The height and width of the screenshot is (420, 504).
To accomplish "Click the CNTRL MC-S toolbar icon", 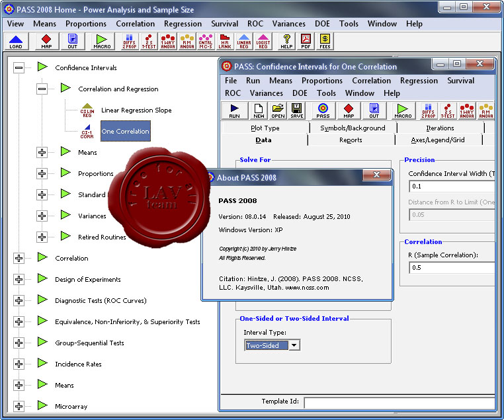I will pyautogui.click(x=206, y=42).
